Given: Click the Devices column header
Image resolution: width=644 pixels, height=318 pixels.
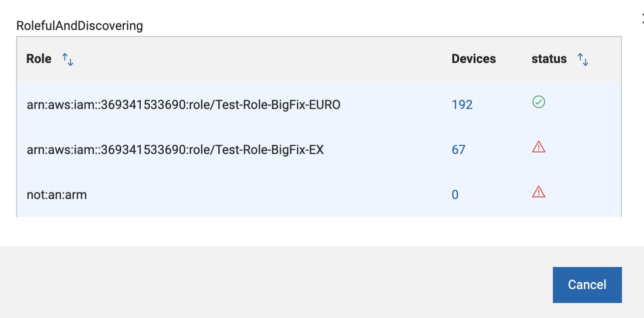Looking at the screenshot, I should click(473, 59).
